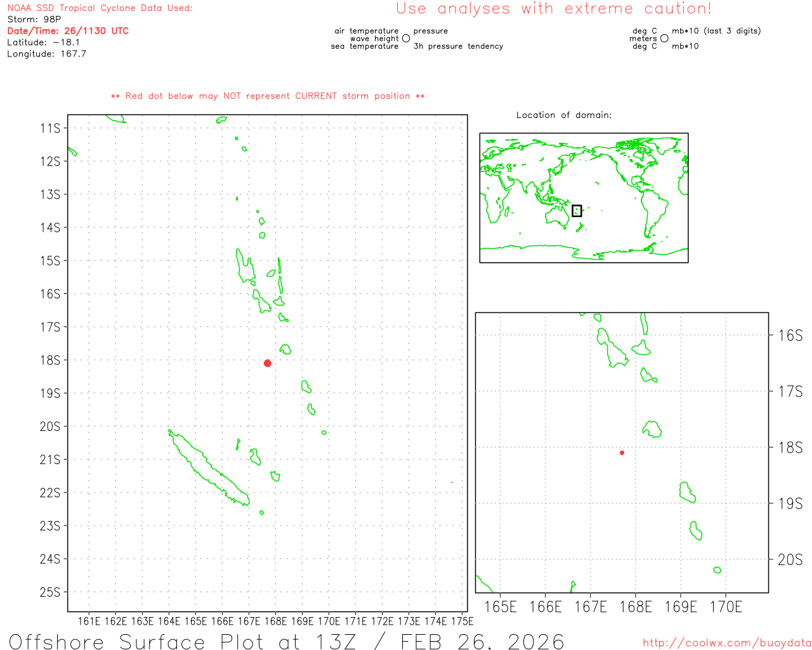The image size is (812, 650).
Task: Click the '175E' label on main map axis
Action: pyautogui.click(x=462, y=621)
